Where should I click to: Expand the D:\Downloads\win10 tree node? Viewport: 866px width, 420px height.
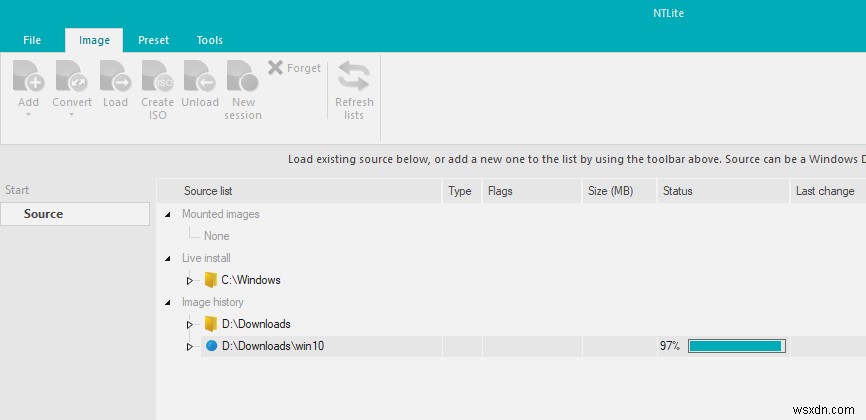click(x=189, y=347)
